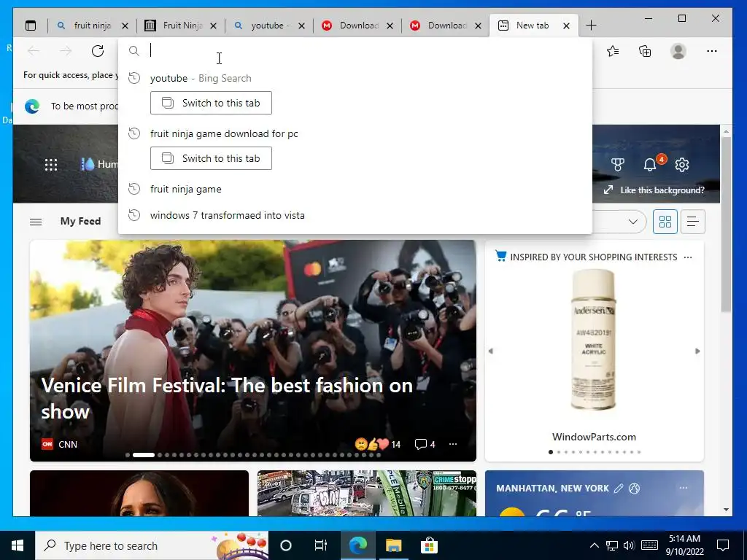The width and height of the screenshot is (747, 560).
Task: Switch to the first fruit ninja search tab
Action: (x=92, y=26)
